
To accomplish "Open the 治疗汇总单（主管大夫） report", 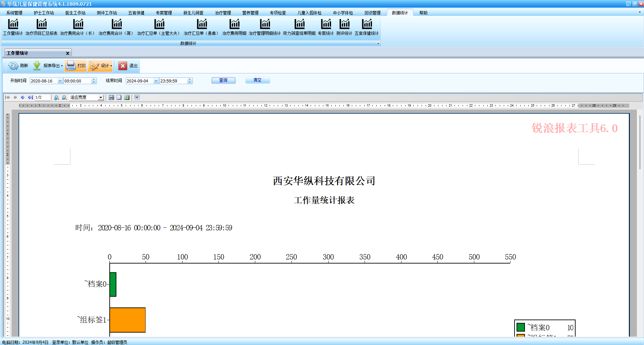I will [x=159, y=27].
